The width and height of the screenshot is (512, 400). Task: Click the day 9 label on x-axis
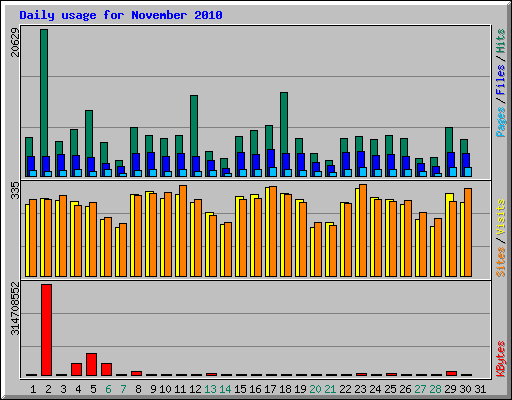(x=153, y=389)
